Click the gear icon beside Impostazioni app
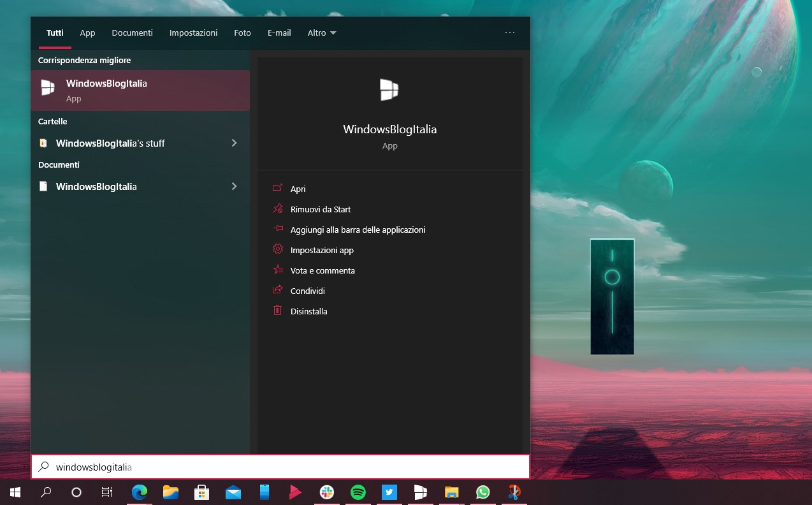 pos(277,249)
